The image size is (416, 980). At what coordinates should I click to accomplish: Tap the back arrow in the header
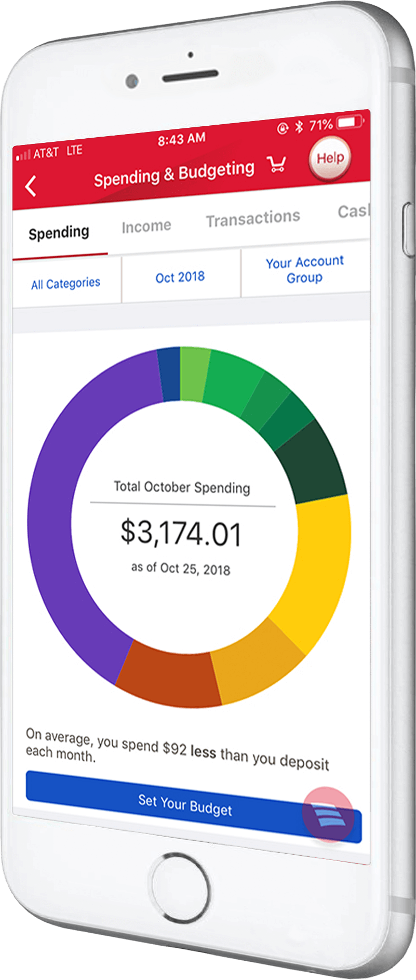point(31,186)
